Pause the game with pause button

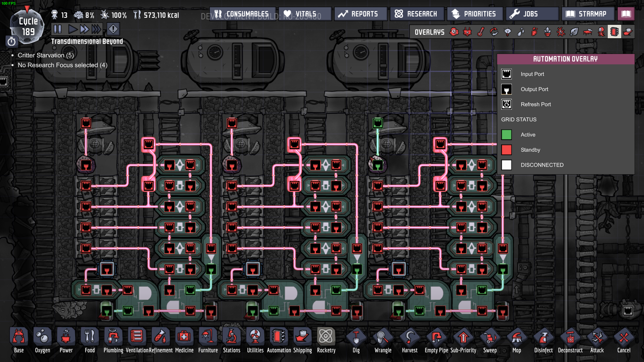pos(58,29)
